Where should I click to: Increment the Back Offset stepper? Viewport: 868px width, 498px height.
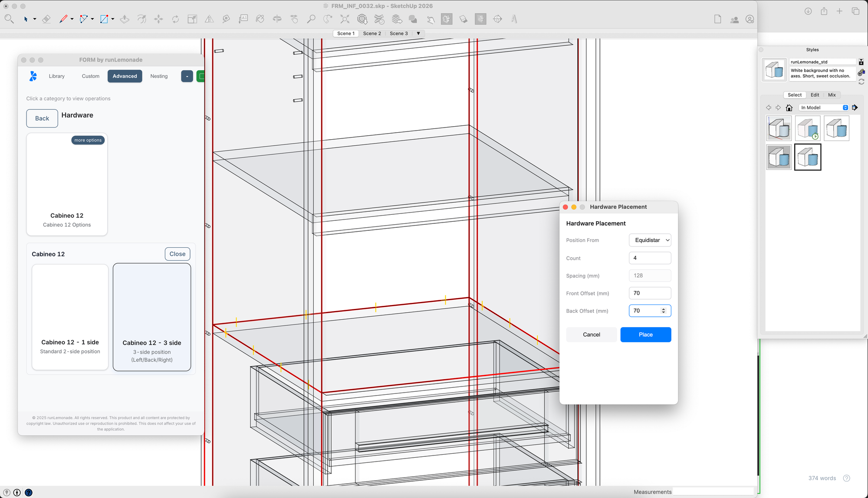[x=663, y=309]
